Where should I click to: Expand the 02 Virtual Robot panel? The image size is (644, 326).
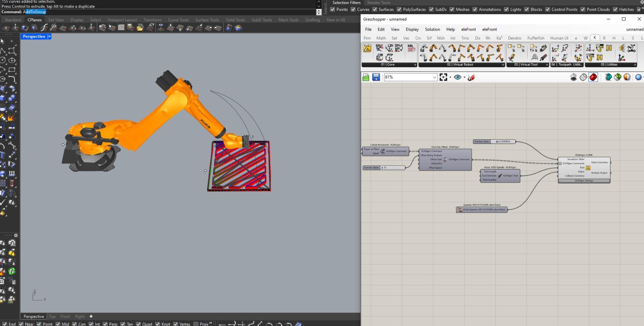pos(502,65)
